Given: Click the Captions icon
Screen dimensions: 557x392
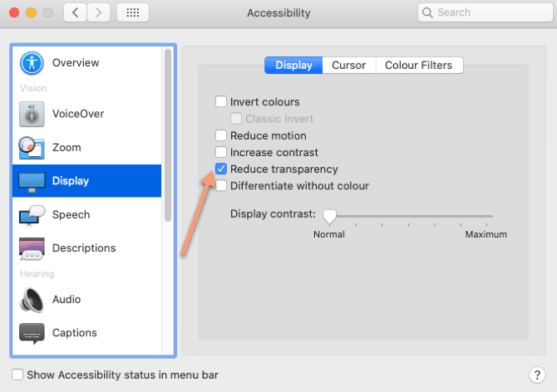Looking at the screenshot, I should coord(32,333).
